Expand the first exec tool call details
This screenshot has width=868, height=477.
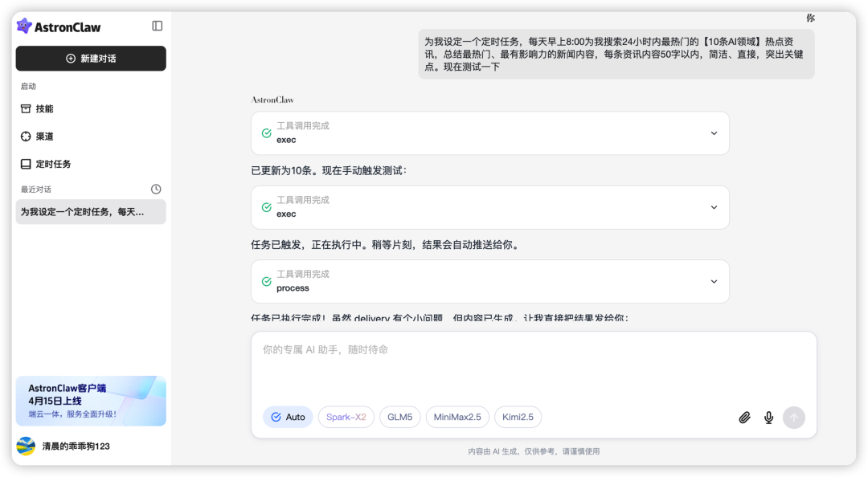point(714,132)
